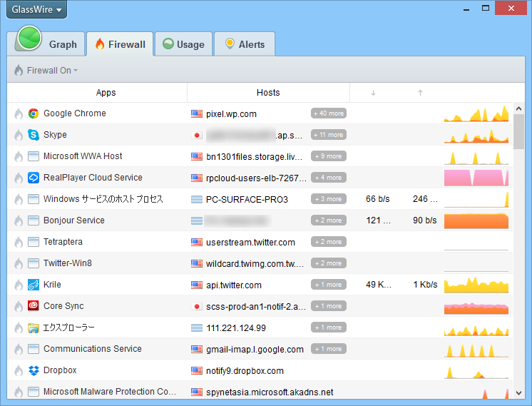Expand +1 more hosts for Core Sync
The width and height of the screenshot is (532, 406).
(x=329, y=306)
